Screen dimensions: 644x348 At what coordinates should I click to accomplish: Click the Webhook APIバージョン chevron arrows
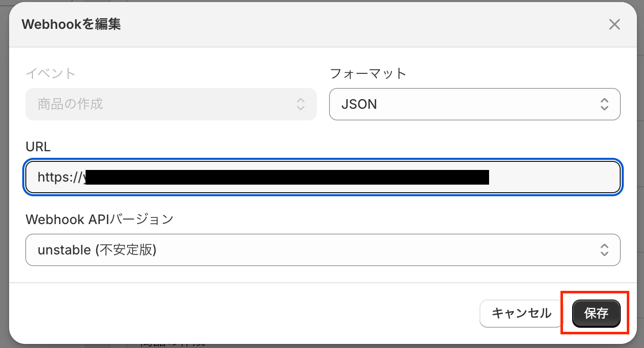[604, 250]
